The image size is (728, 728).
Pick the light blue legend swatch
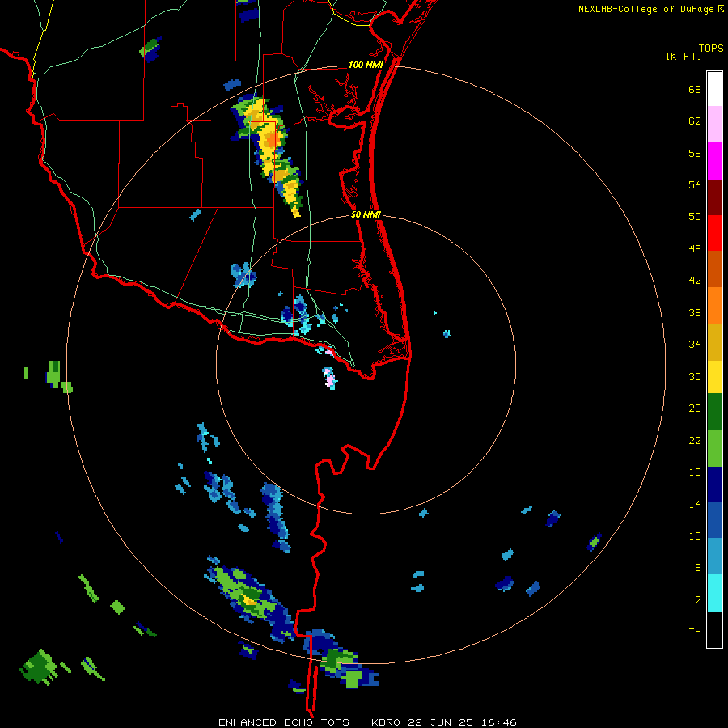pyautogui.click(x=714, y=557)
